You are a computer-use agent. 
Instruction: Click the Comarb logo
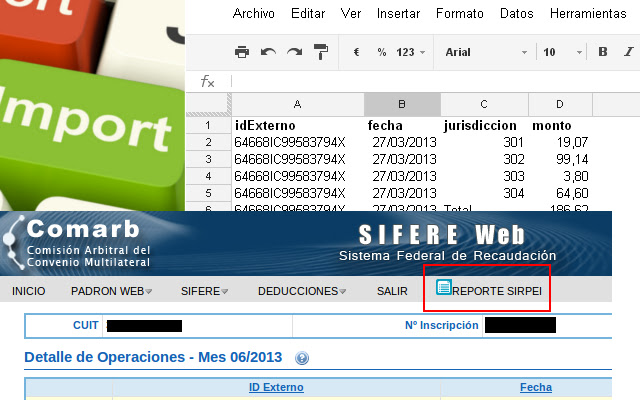(76, 243)
